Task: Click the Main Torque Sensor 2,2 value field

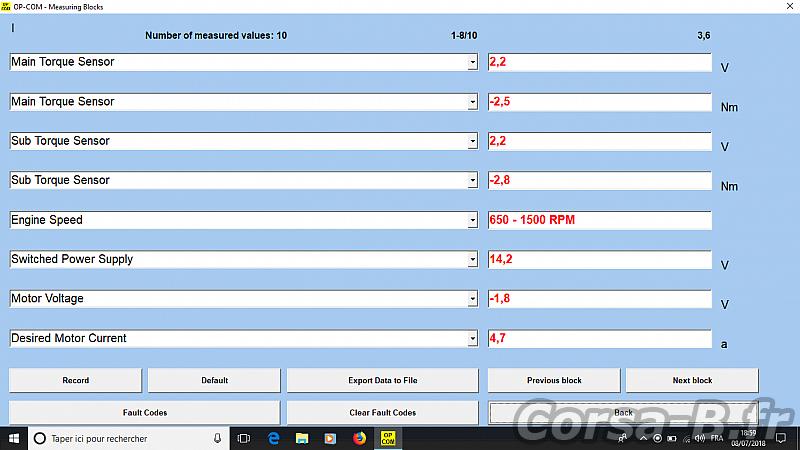Action: click(599, 62)
